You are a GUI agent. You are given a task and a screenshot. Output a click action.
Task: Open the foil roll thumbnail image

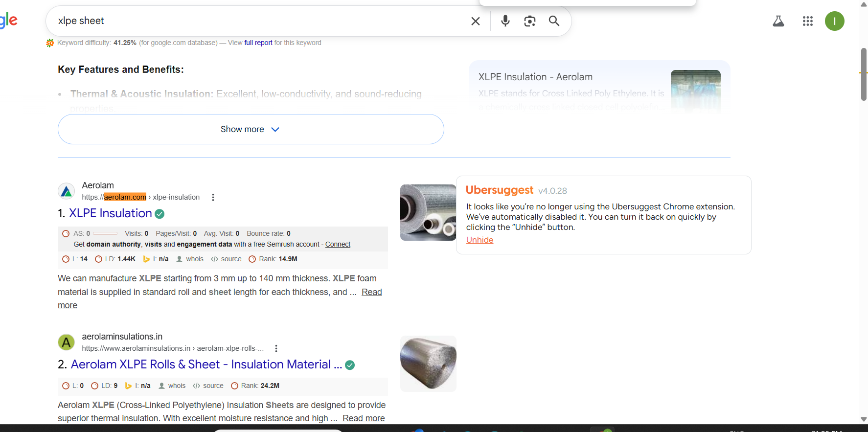coord(428,364)
